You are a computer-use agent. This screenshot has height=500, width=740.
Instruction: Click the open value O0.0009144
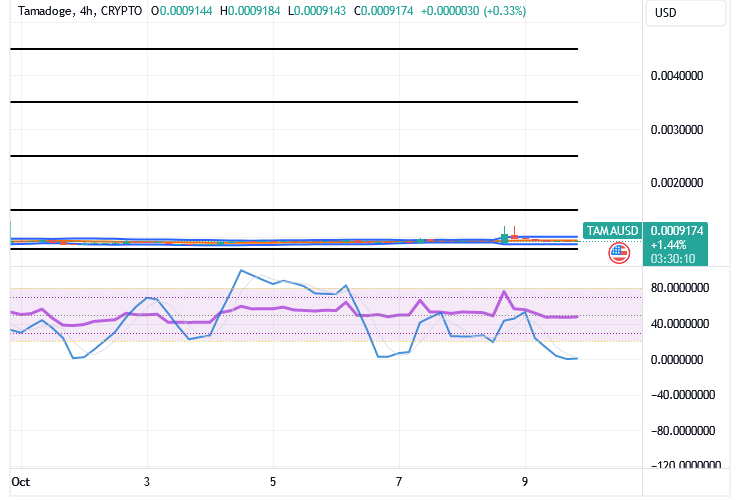[182, 11]
